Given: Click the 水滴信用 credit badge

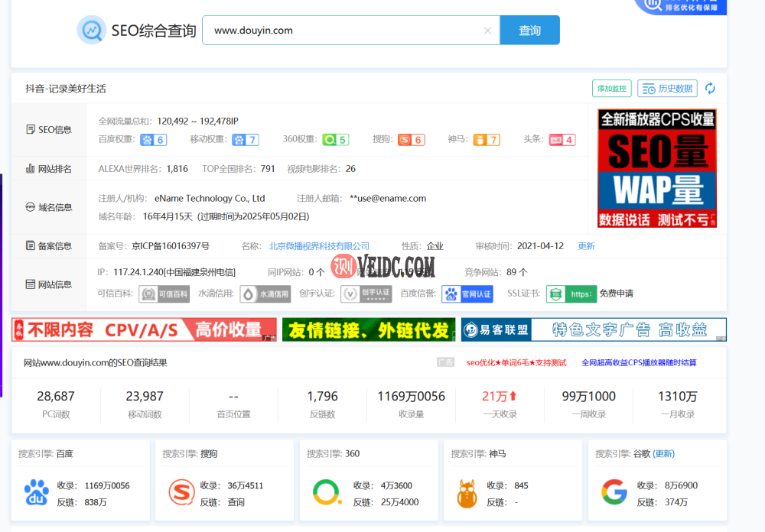Looking at the screenshot, I should (265, 294).
